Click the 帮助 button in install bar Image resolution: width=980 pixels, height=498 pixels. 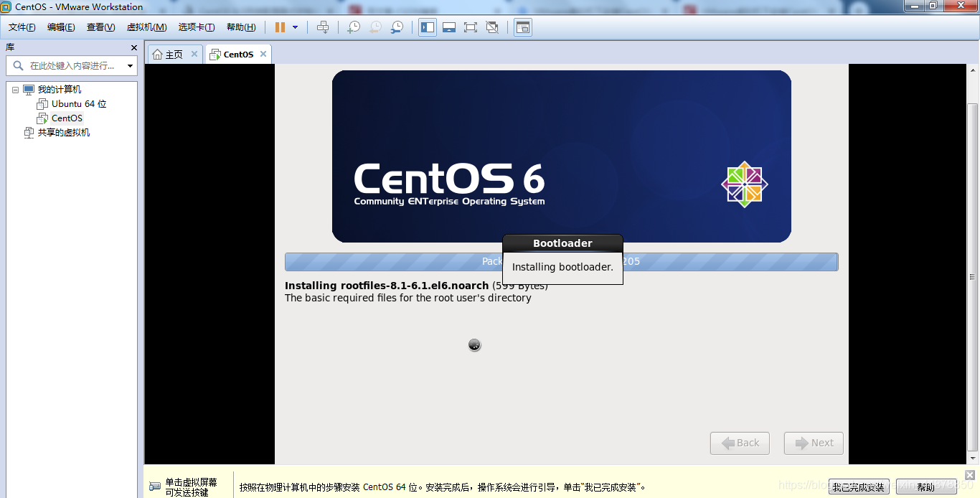pos(925,487)
